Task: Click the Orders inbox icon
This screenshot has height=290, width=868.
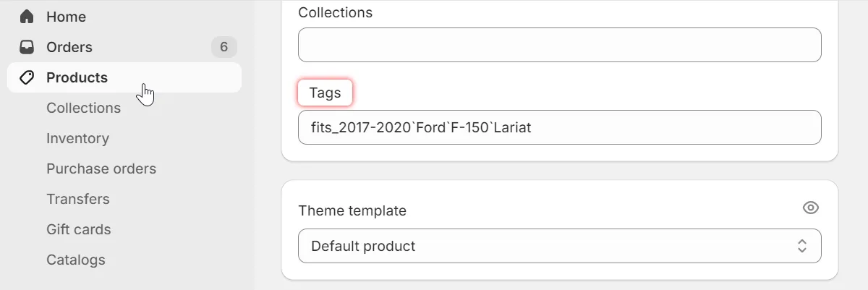Action: [x=27, y=47]
